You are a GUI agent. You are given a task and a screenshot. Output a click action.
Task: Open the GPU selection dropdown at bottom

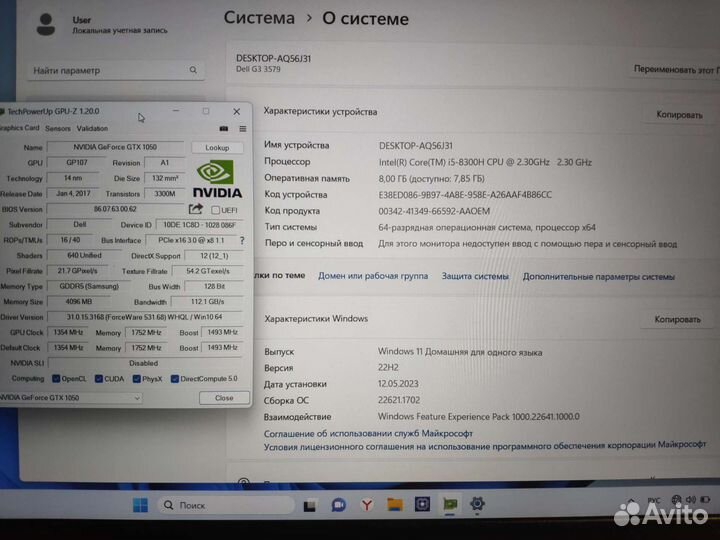click(71, 398)
